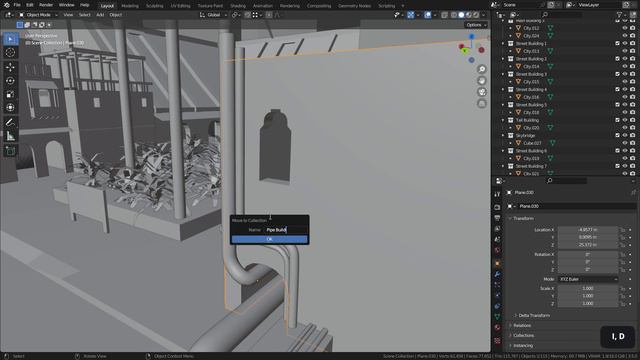Open the Options dropdown in viewport
640x360 pixels.
point(476,25)
